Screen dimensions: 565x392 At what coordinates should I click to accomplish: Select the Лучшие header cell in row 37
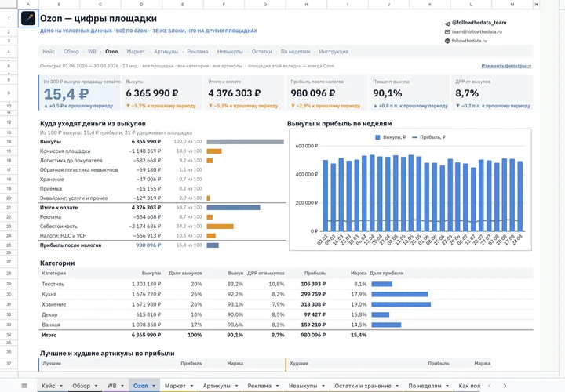point(52,364)
